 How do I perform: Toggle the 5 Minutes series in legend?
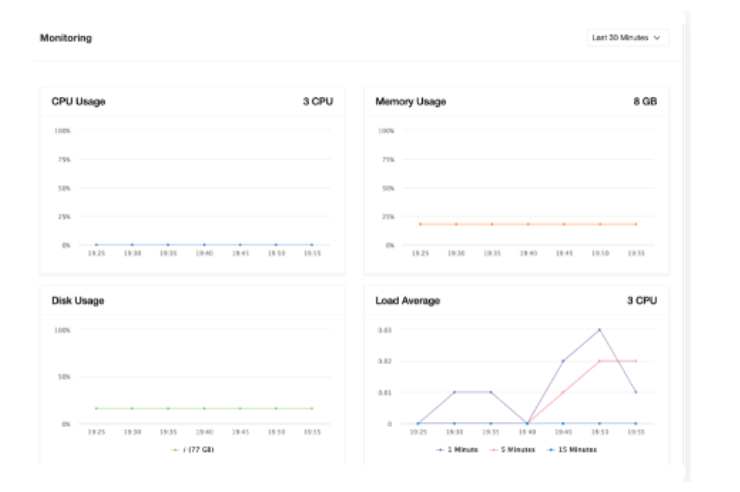tap(517, 450)
